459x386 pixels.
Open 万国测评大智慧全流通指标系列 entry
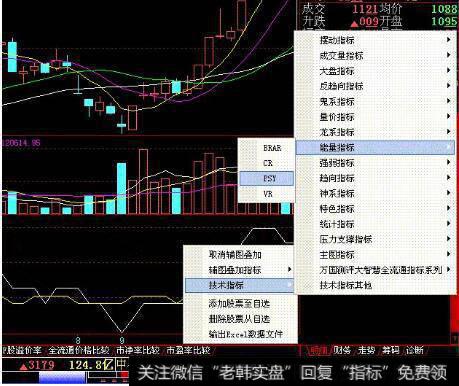tap(376, 270)
